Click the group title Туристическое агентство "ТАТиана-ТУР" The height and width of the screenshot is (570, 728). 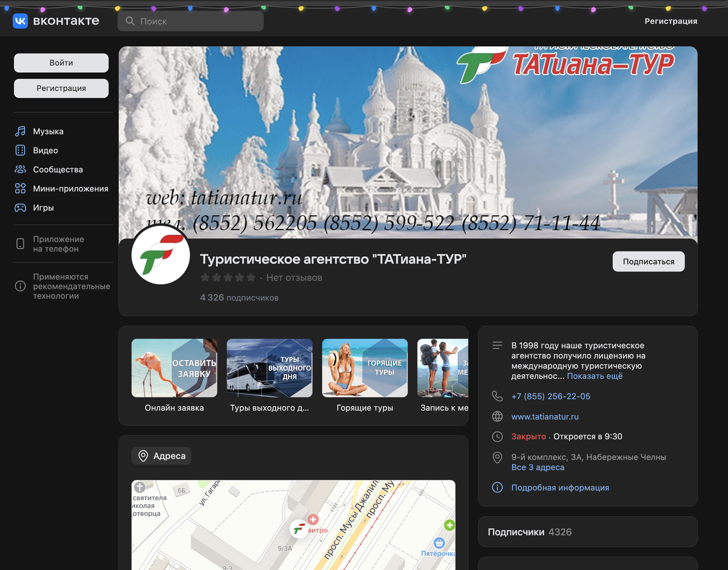333,259
